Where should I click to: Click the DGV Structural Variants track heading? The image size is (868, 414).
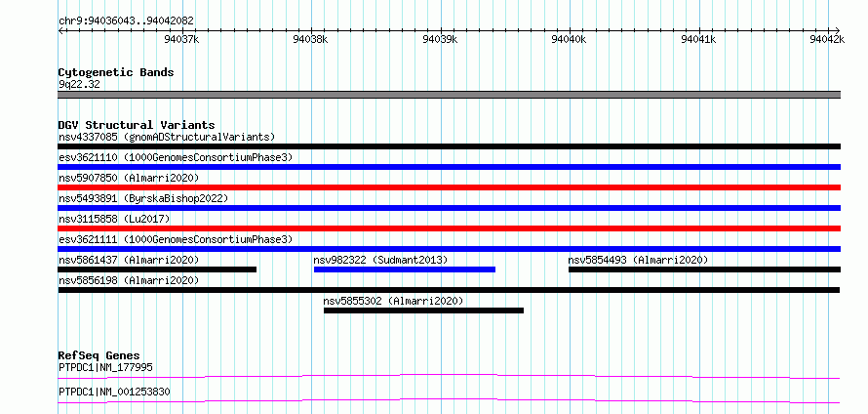point(137,125)
